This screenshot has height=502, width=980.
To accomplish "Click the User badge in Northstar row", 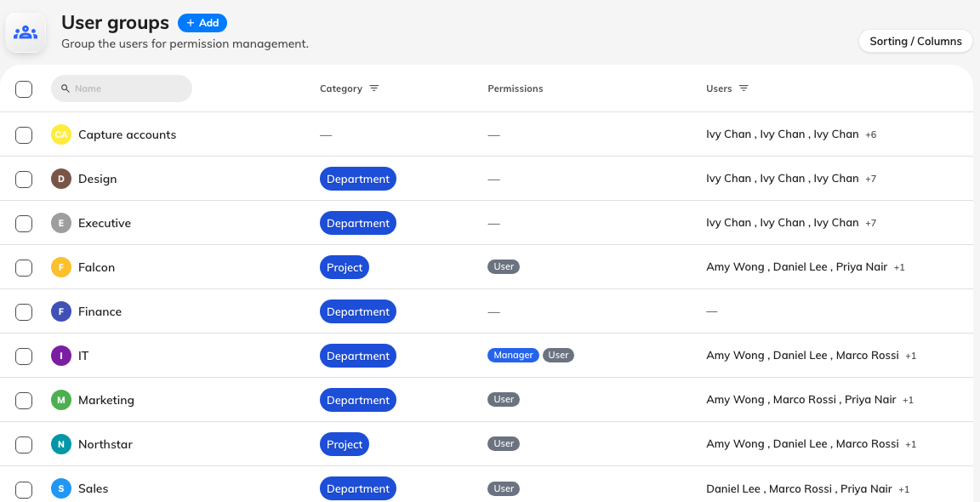I will click(504, 444).
